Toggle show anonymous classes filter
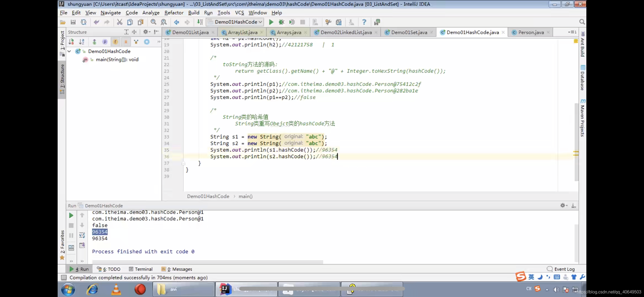The width and height of the screenshot is (644, 297). tap(136, 42)
